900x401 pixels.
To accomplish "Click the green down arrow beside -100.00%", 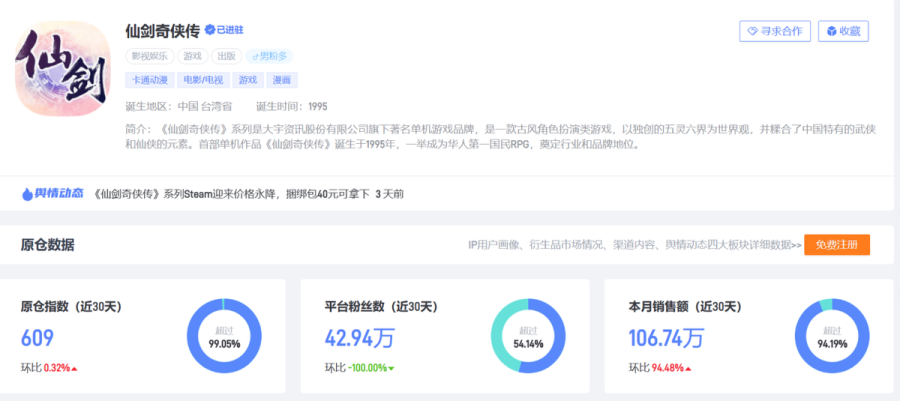I will [391, 368].
